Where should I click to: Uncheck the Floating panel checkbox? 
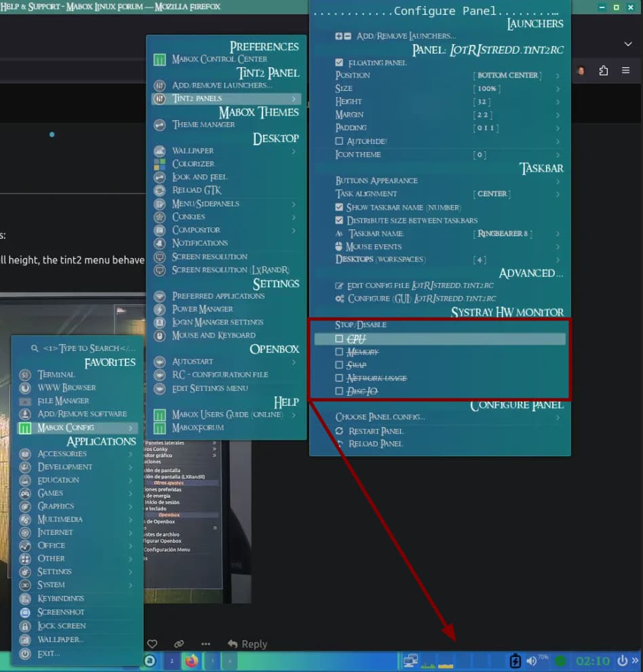pyautogui.click(x=340, y=62)
